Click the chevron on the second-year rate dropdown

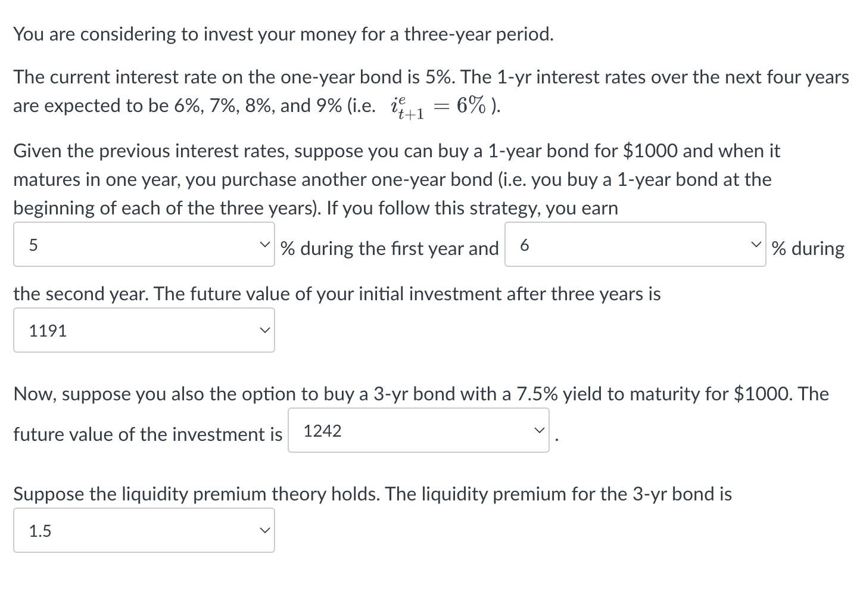coord(756,244)
